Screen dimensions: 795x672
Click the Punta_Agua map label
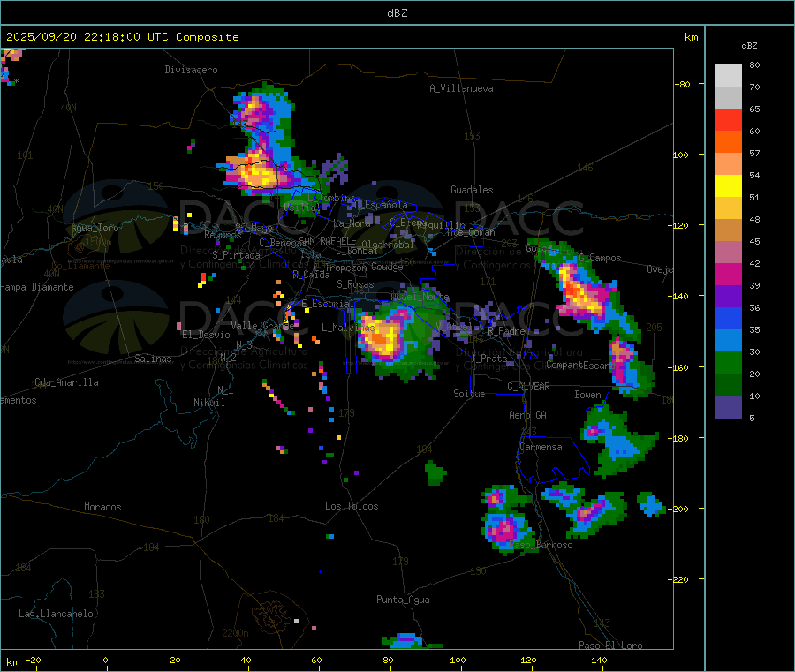point(403,600)
